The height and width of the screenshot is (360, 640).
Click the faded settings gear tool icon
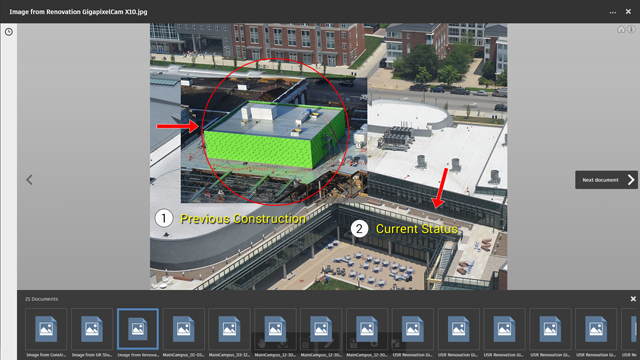[x=373, y=344]
